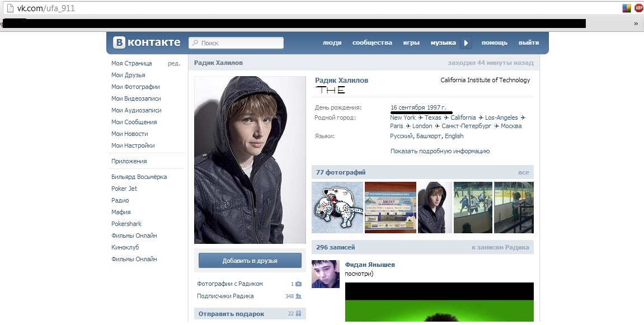Click the Башҡорт language link
The image size is (644, 325).
(x=429, y=136)
